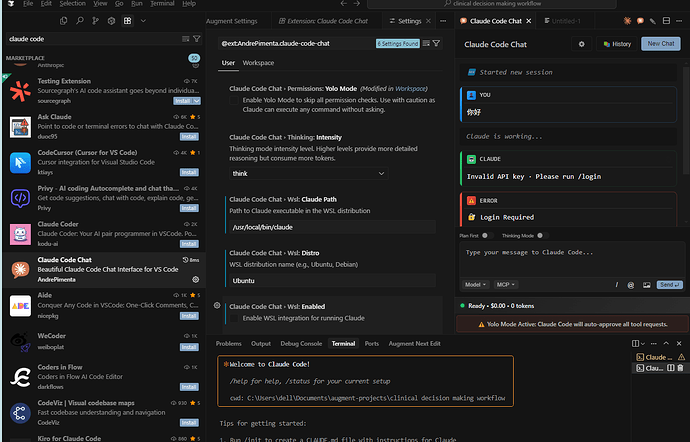Select the Extensions view icon
Screen dimensions: 690x442
(128, 21)
